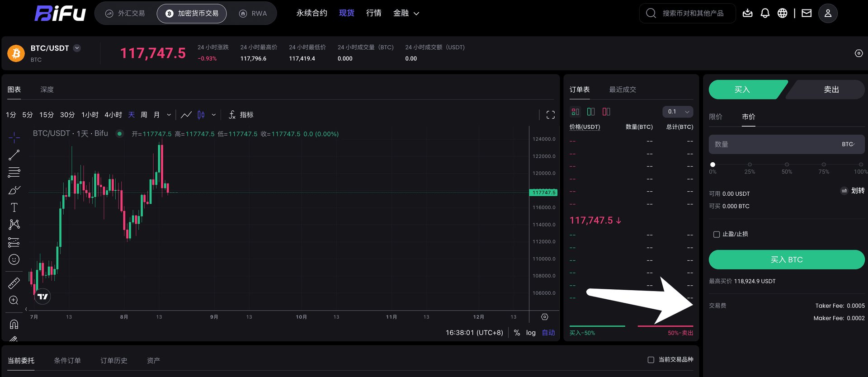Select the forecasting position tool
The width and height of the screenshot is (868, 377).
point(14,242)
